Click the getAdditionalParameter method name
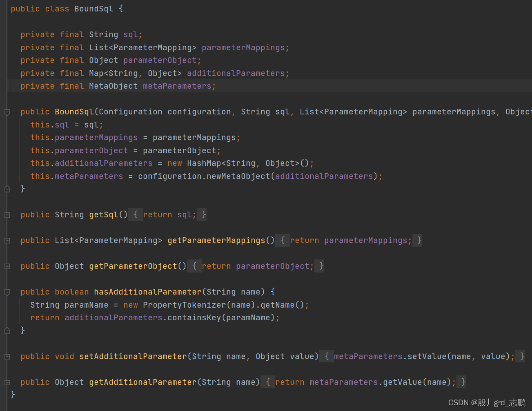Screen dimensions: 532x411 143,382
